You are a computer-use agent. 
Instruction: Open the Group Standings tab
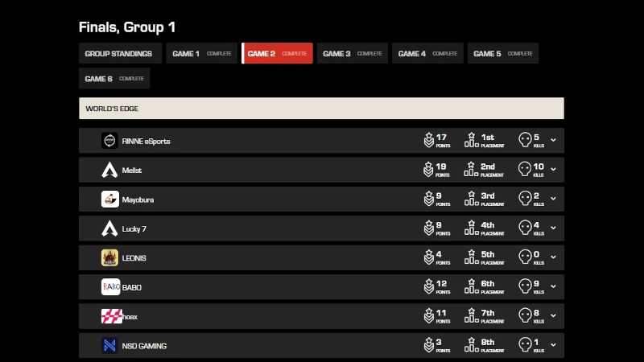(x=120, y=53)
